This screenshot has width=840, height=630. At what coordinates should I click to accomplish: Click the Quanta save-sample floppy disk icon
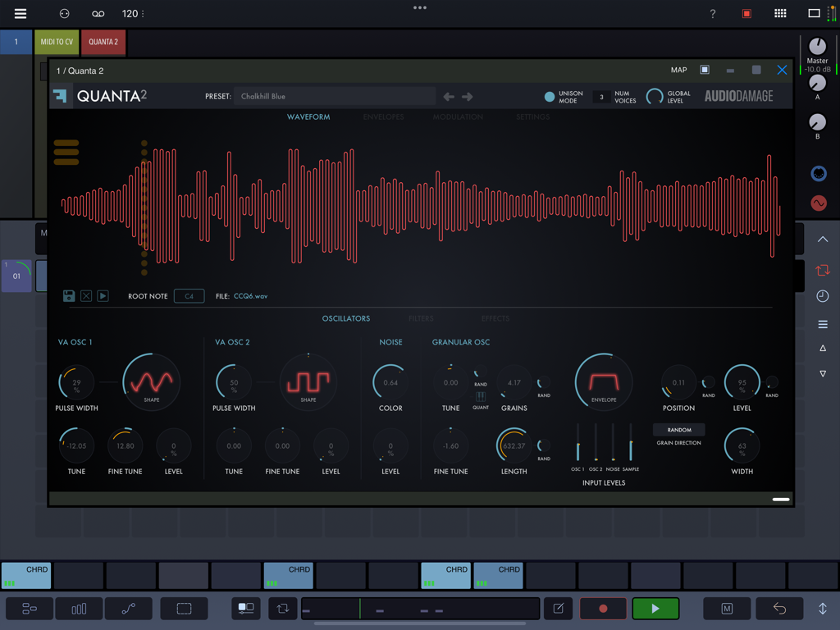[69, 295]
